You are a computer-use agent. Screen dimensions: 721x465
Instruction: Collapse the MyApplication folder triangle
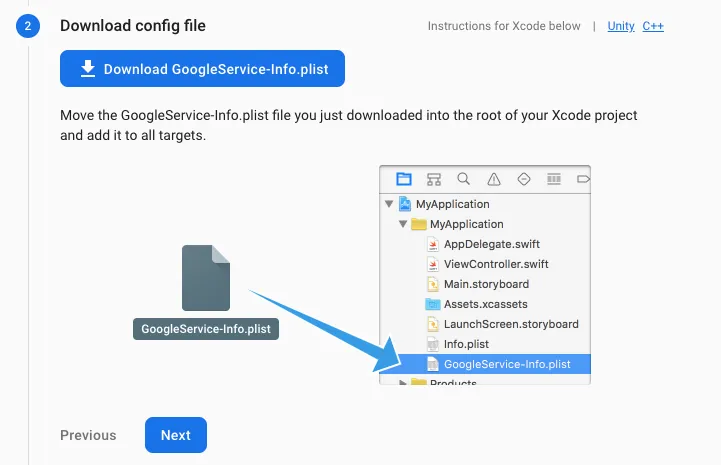point(403,224)
